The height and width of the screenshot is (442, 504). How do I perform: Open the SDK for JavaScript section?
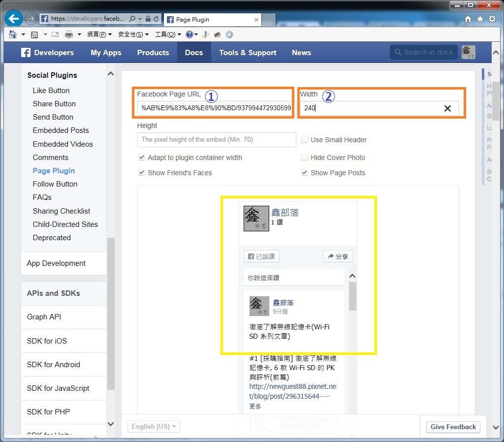63,388
